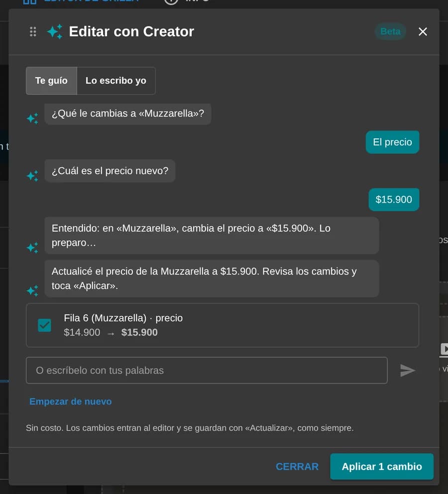Focus the O escríbelo con tus palabras field

tap(207, 370)
